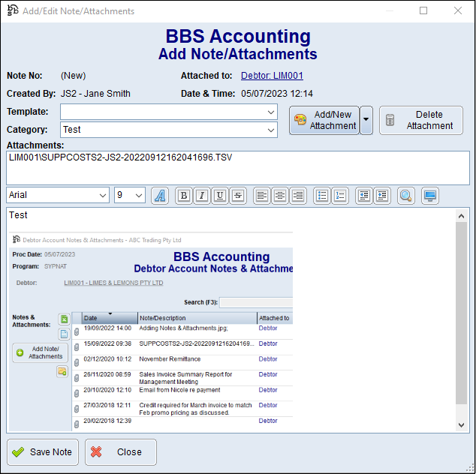This screenshot has height=474, width=476.
Task: Apply strikethrough to text
Action: [x=237, y=196]
